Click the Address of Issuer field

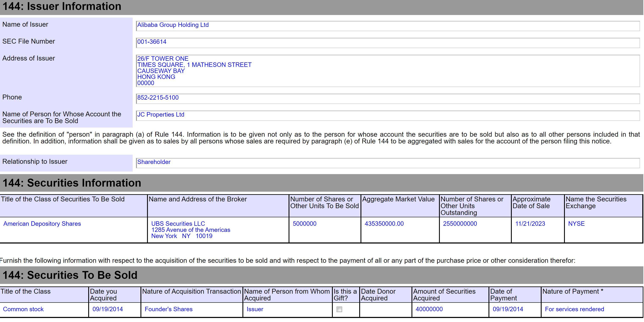[x=388, y=71]
